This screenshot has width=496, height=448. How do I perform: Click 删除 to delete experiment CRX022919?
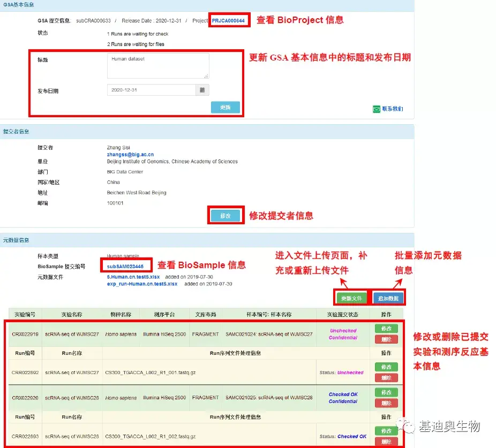pyautogui.click(x=387, y=338)
